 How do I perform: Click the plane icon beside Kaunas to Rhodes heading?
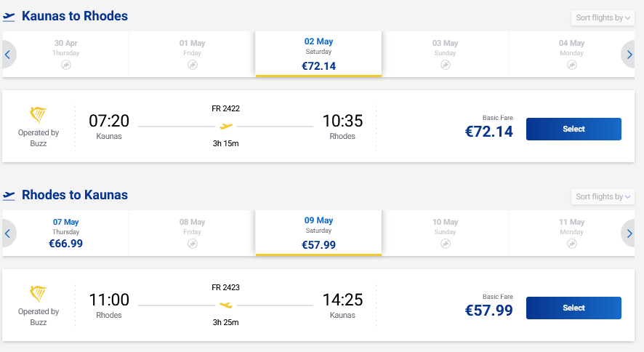pos(9,17)
